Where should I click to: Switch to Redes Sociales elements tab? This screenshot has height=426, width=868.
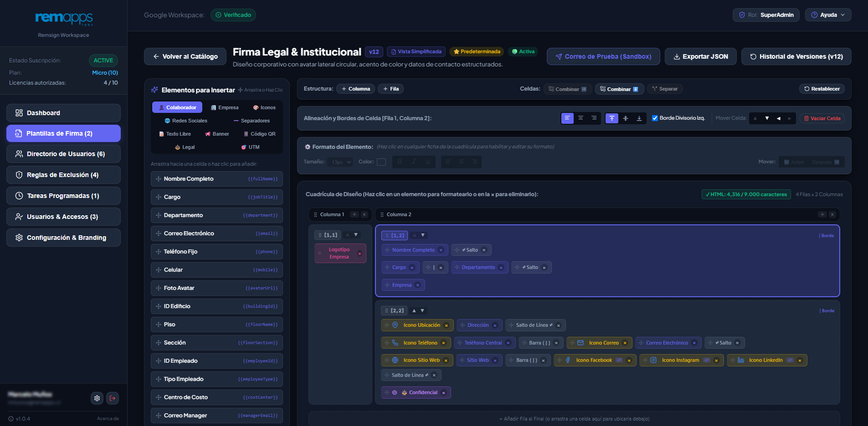(x=186, y=121)
